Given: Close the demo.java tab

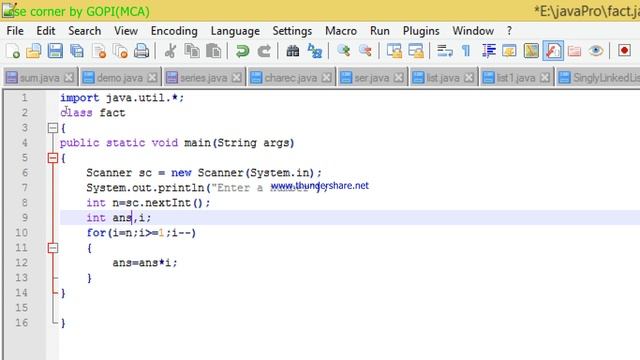Looking at the screenshot, I should point(152,78).
